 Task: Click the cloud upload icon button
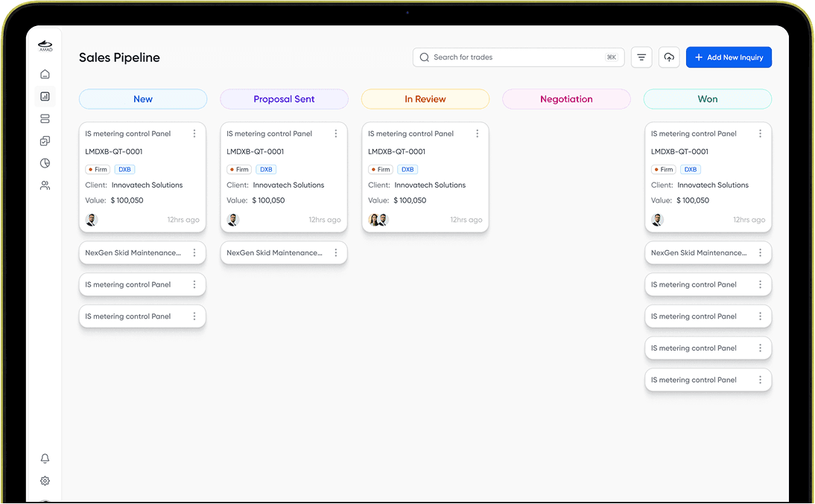click(x=669, y=57)
